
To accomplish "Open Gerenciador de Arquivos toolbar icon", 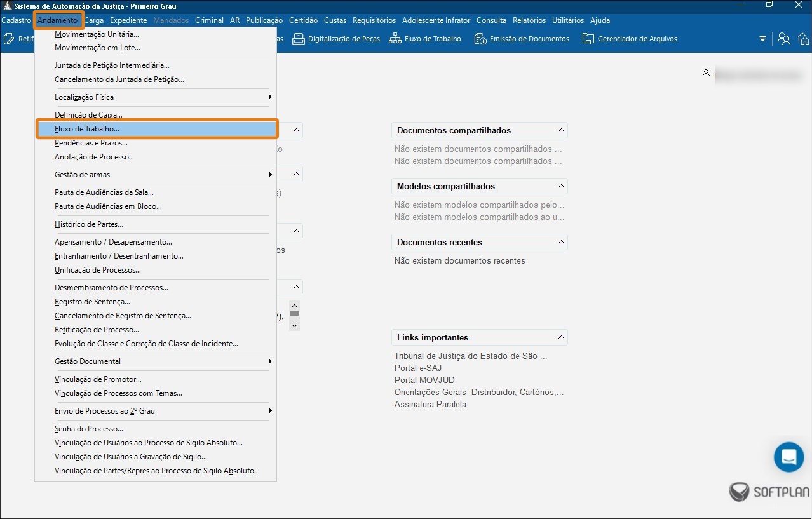I will 630,39.
